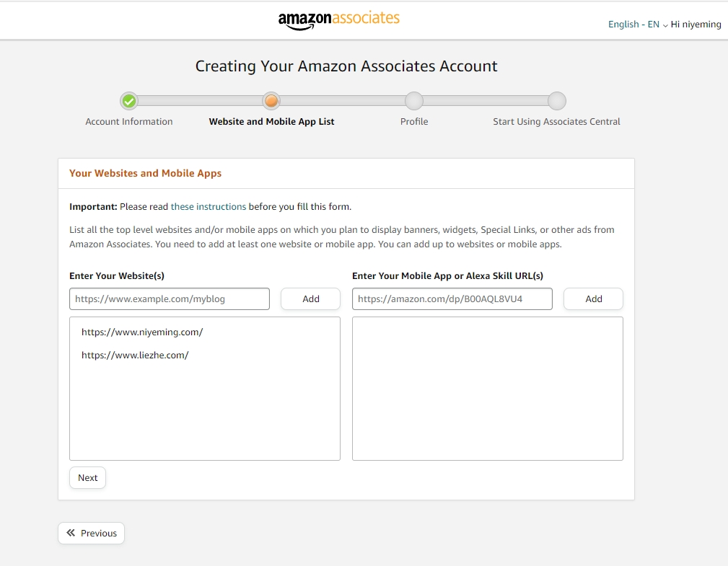This screenshot has width=728, height=566.
Task: Click the empty mobile app list box
Action: 488,389
